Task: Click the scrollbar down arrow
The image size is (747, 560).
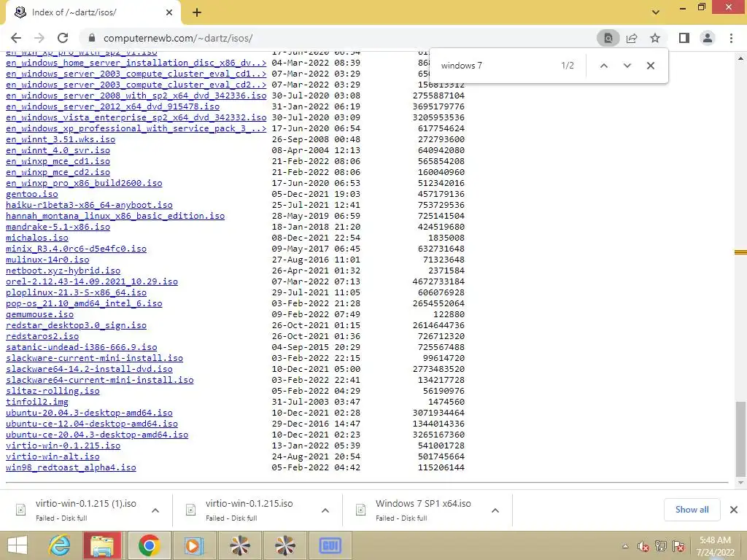Action: [x=740, y=483]
